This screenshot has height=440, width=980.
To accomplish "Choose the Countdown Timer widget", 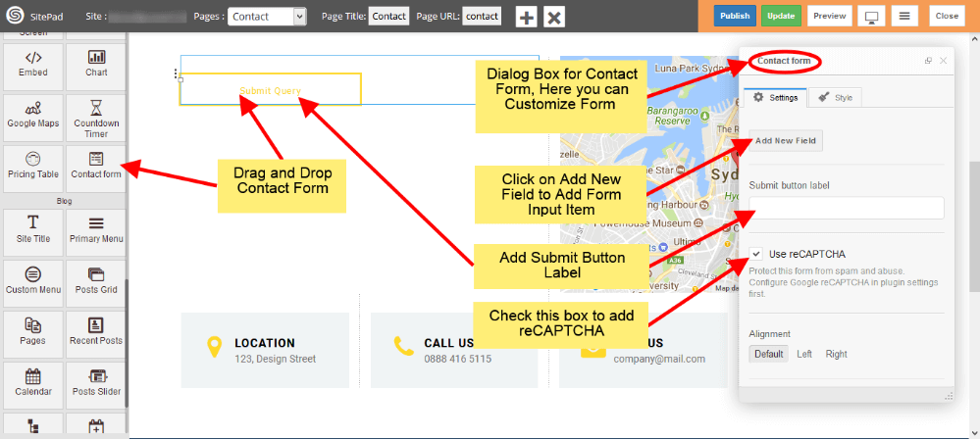I will coord(96,118).
